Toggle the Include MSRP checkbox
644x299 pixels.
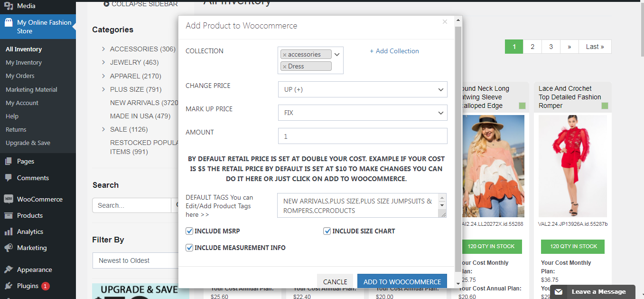coord(190,231)
